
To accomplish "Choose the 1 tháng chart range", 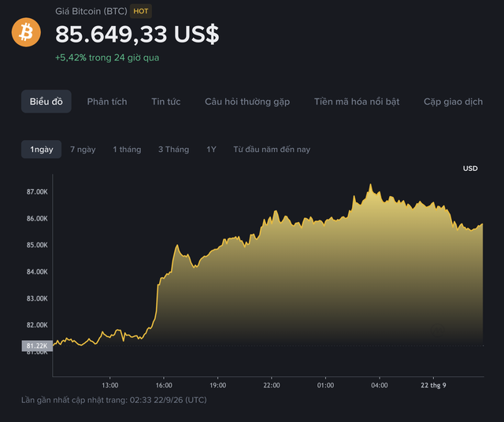I will 127,150.
